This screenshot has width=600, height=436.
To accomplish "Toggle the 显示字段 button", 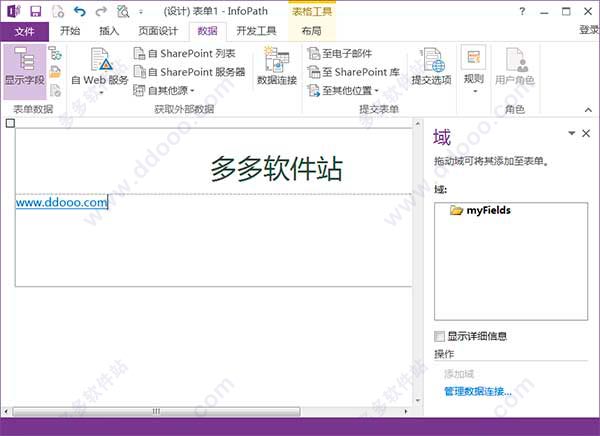I will click(x=25, y=71).
